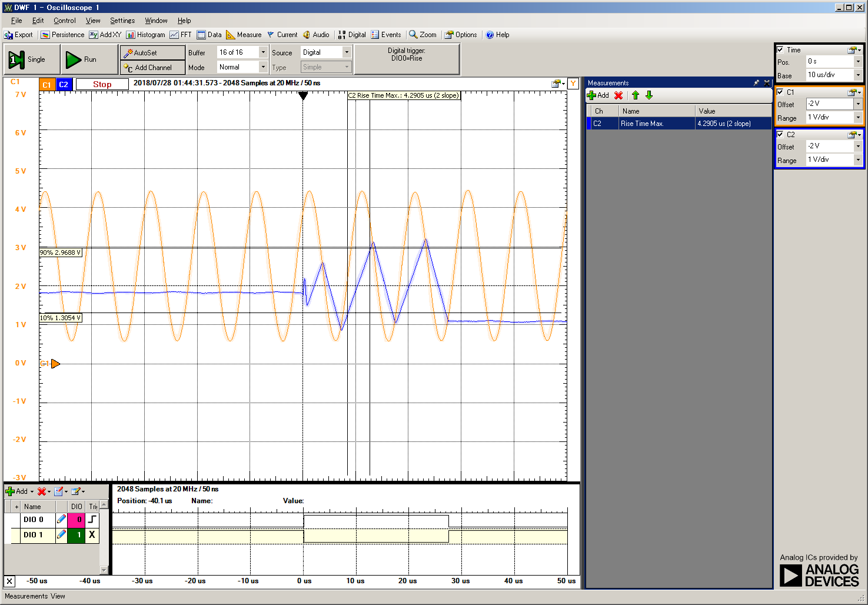The image size is (868, 605).
Task: Uncheck the C2 channel checkbox
Action: point(780,134)
